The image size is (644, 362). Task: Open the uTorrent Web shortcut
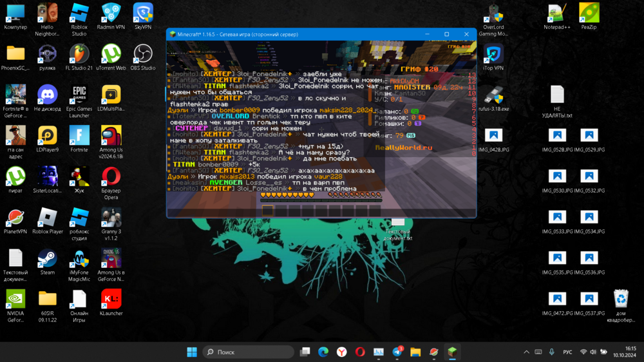111,57
